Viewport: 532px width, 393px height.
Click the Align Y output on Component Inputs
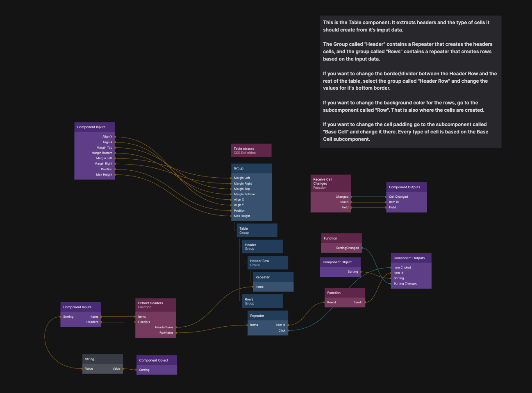[115, 137]
